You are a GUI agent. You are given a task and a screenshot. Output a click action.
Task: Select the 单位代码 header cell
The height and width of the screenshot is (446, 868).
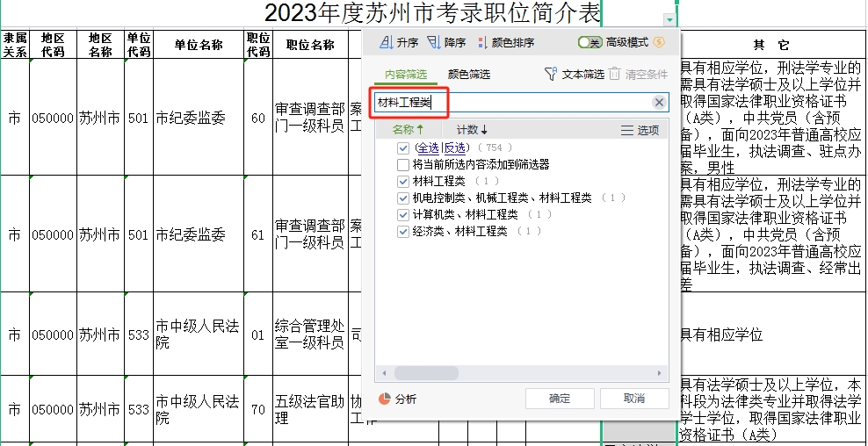(x=139, y=44)
